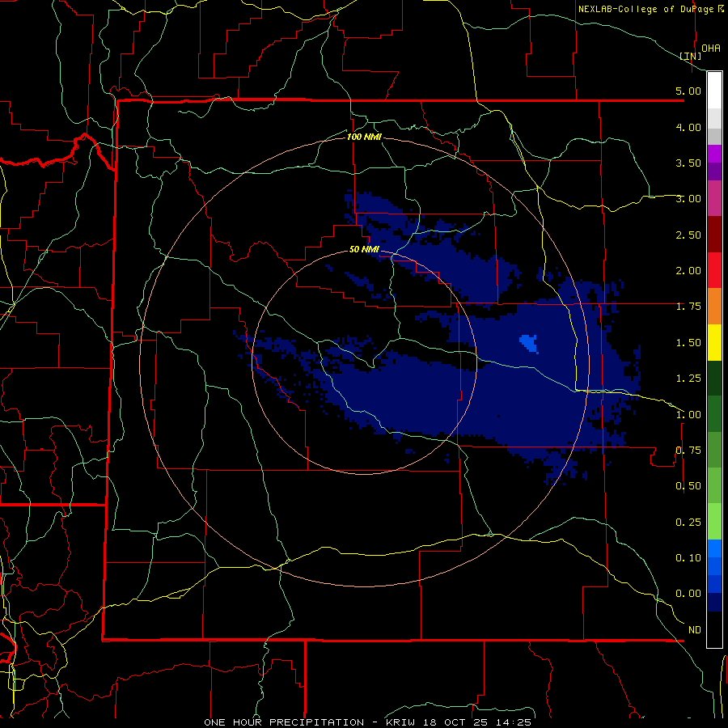Click the 0.50 legend value
Viewport: 728px width, 728px height.
click(688, 486)
